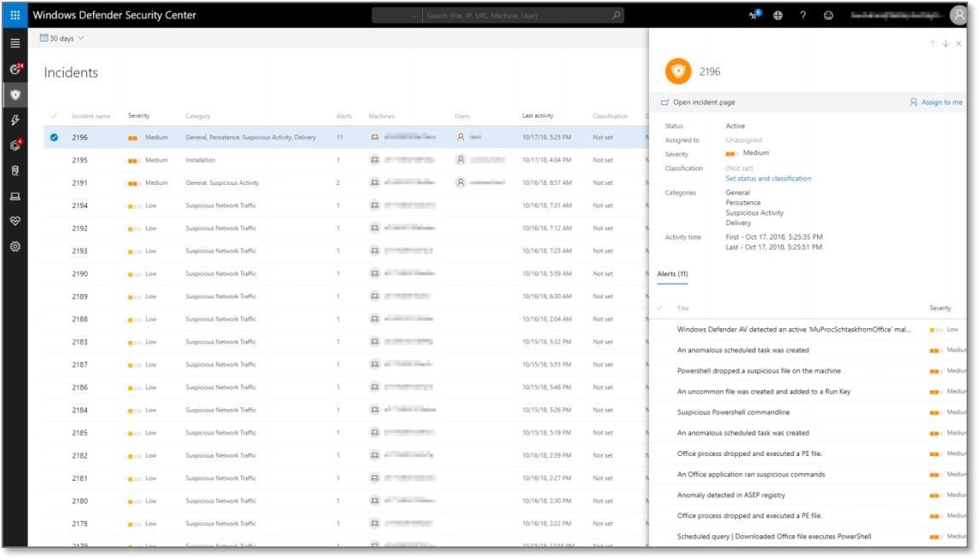980x560 pixels.
Task: Open the lightning bolt sidebar icon
Action: 15,120
